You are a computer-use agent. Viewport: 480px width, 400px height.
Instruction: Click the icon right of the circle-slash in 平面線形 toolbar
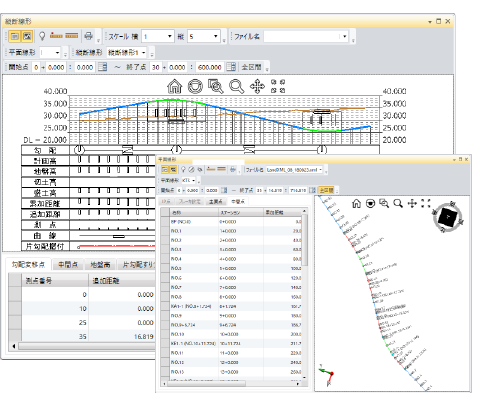click(200, 169)
